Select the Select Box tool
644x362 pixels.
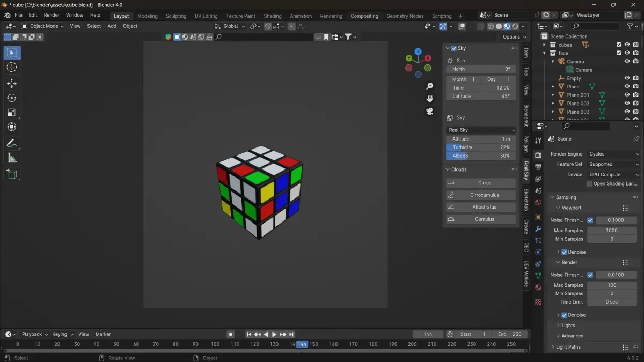coord(12,53)
